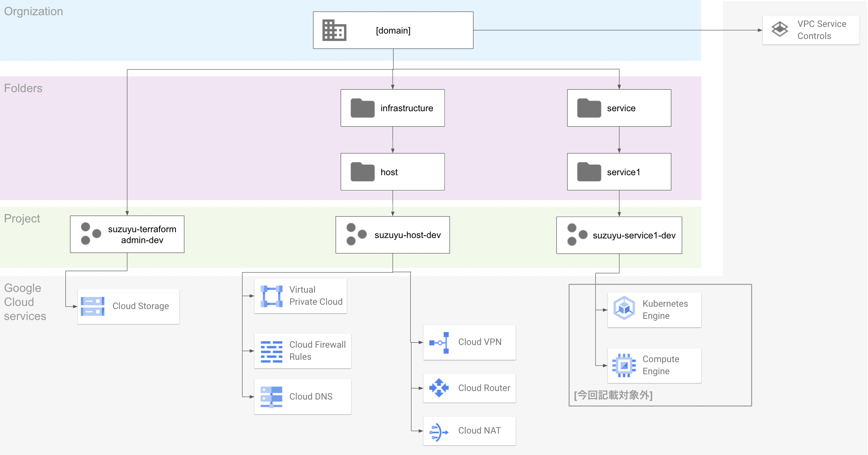Click the VPC Service Controls icon
The width and height of the screenshot is (868, 455).
click(x=780, y=29)
